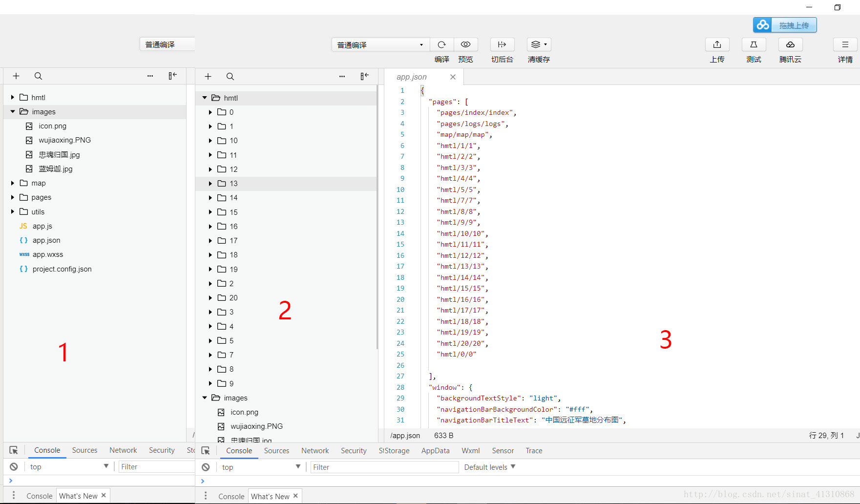Select the app.json editor tab

412,77
